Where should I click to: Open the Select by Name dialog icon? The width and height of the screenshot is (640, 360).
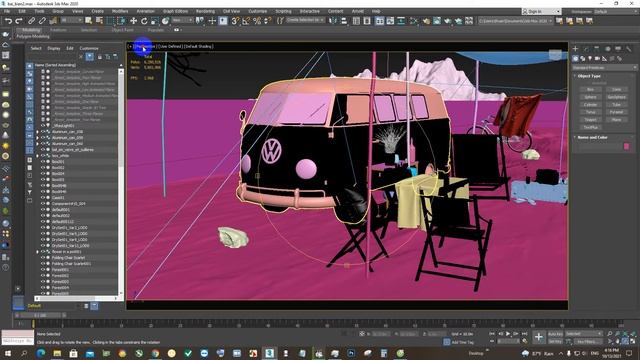click(99, 21)
